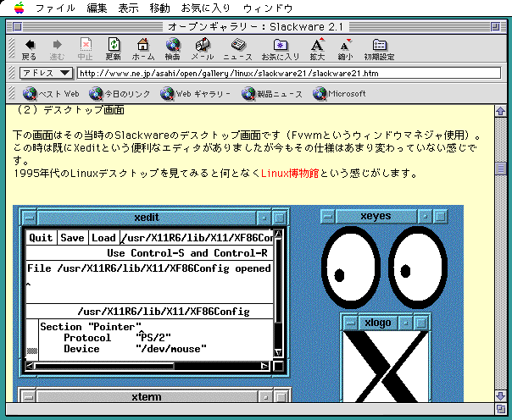Image resolution: width=512 pixels, height=420 pixels.
Task: Open Favorites (お気に入り) folder toolbar icon
Action: point(281,49)
